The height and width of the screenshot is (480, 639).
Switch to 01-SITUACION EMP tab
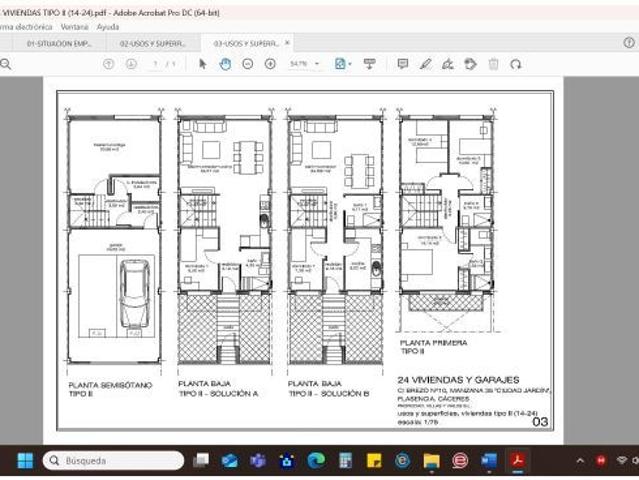[x=59, y=44]
